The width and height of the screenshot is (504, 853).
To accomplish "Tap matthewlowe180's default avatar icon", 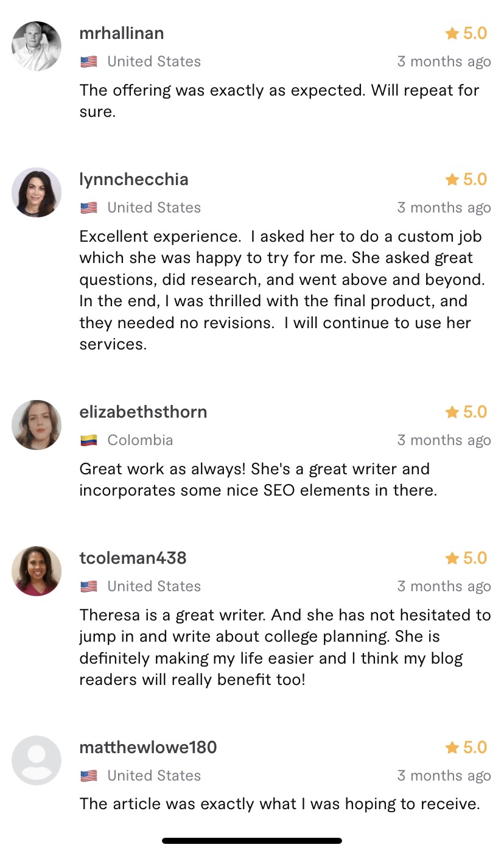I will click(x=37, y=760).
